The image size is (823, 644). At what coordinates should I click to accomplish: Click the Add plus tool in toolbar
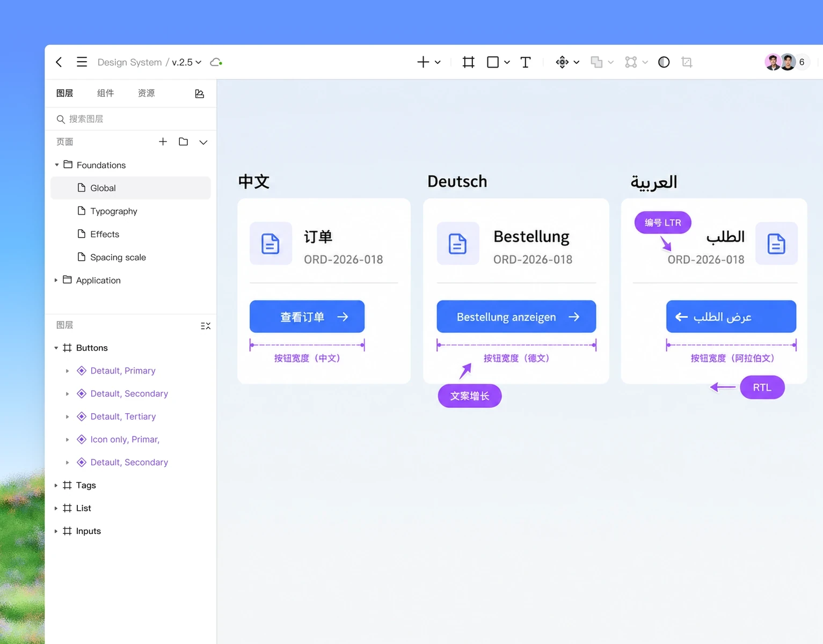click(423, 62)
